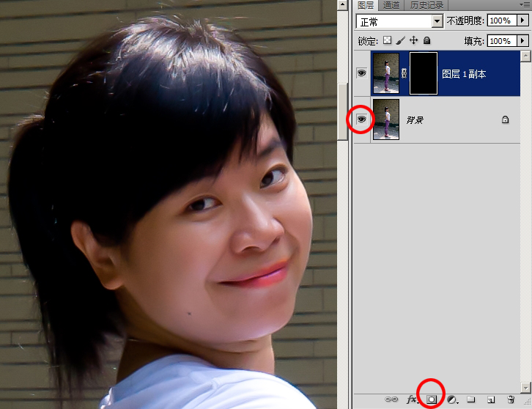Select the black layer mask thumbnail
This screenshot has width=532, height=409.
pos(424,73)
